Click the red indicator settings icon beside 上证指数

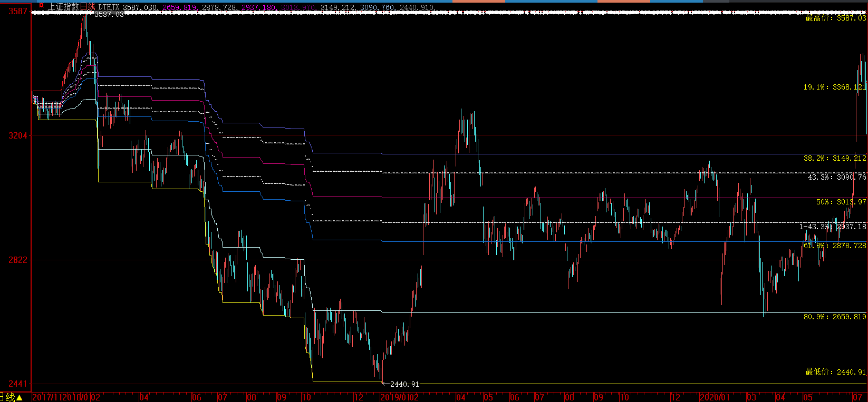pyautogui.click(x=41, y=5)
